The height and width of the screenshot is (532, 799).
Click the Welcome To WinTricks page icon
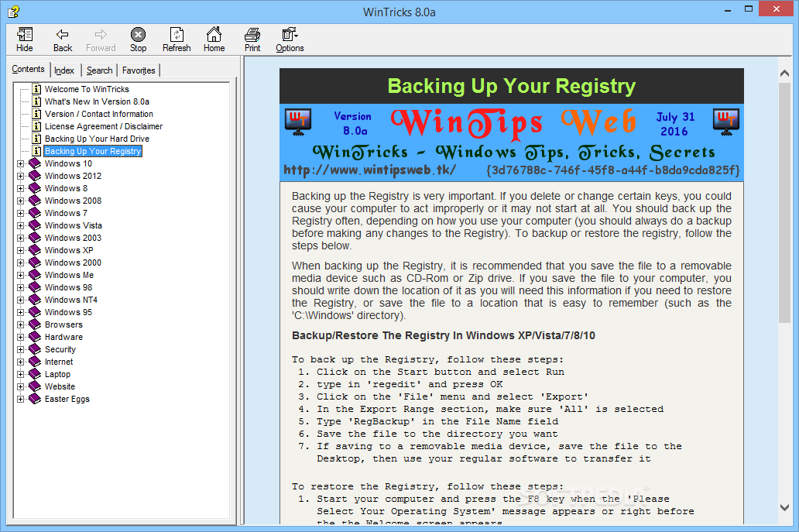click(x=36, y=89)
